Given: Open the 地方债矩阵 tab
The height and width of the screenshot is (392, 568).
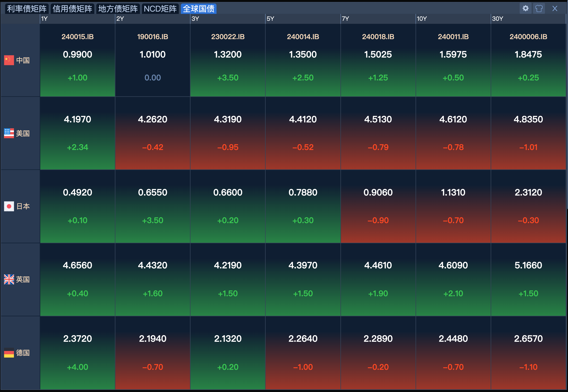Looking at the screenshot, I should (x=118, y=9).
